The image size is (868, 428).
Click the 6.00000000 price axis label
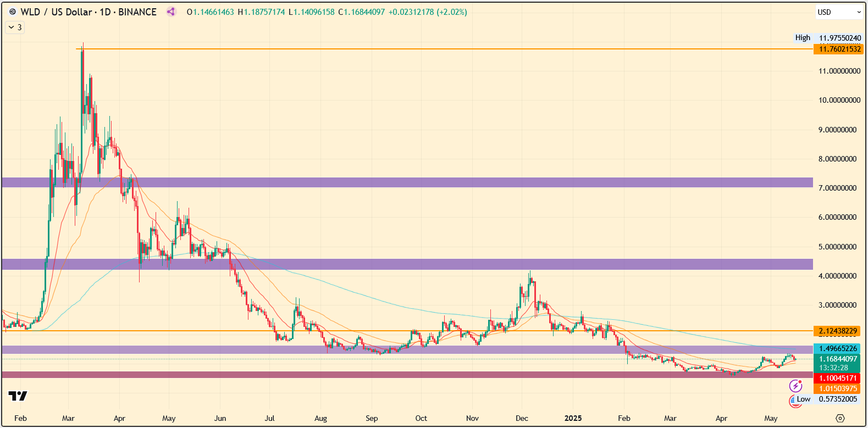tap(837, 217)
